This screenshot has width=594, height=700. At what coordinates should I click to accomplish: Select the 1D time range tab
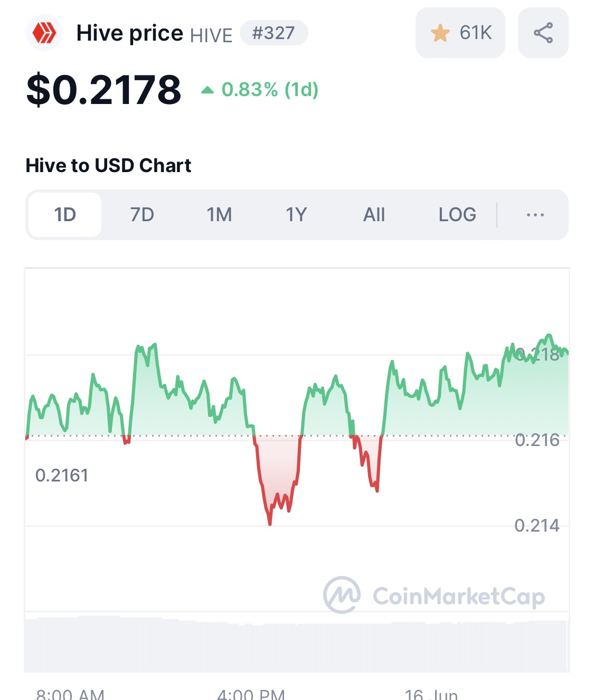(65, 215)
